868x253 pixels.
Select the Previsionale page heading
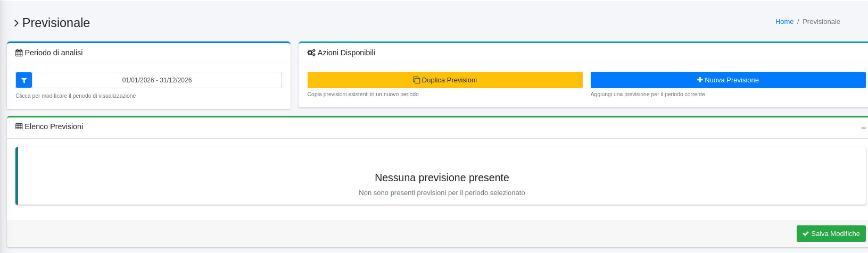pos(56,23)
